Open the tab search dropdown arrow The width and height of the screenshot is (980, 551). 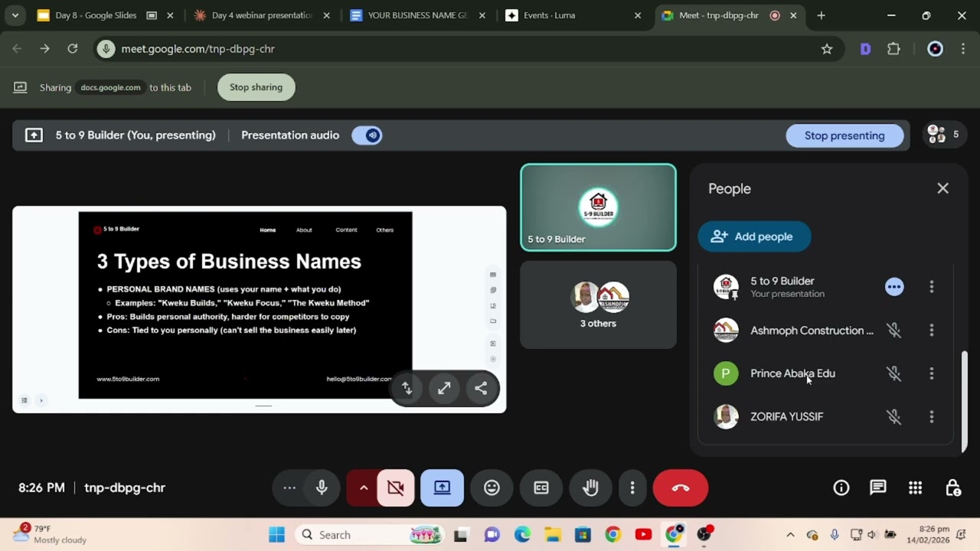pos(15,15)
